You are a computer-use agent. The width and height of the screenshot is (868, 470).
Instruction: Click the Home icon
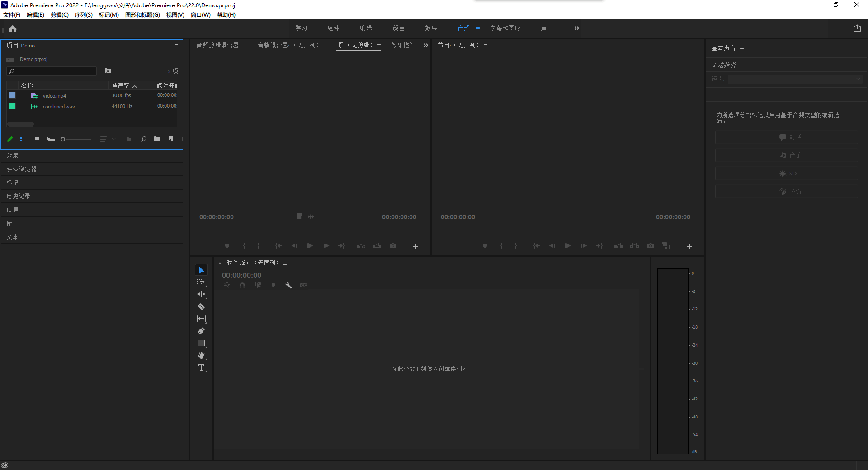[x=13, y=29]
